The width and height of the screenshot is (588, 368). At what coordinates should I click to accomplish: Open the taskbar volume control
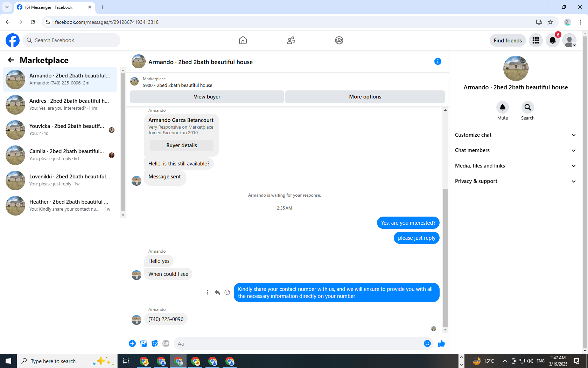tap(530, 361)
